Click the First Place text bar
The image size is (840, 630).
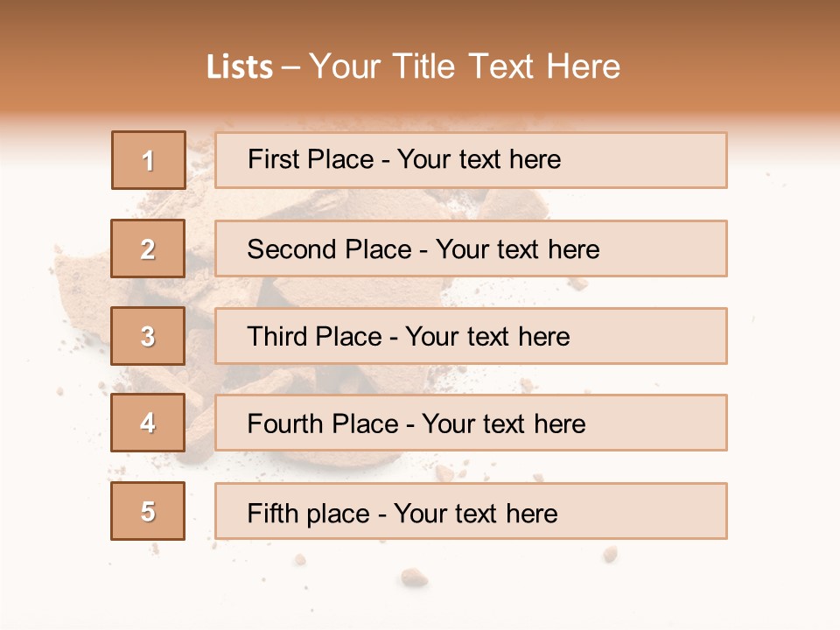point(471,160)
